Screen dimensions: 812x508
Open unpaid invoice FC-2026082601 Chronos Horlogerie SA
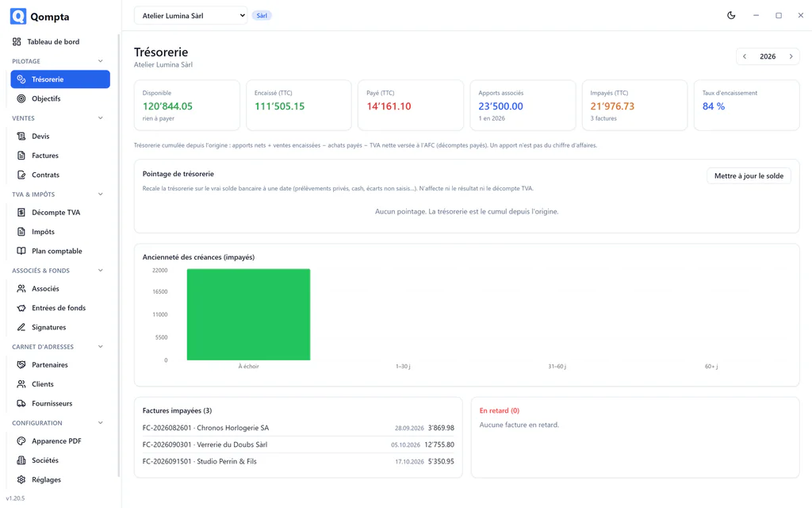click(298, 428)
